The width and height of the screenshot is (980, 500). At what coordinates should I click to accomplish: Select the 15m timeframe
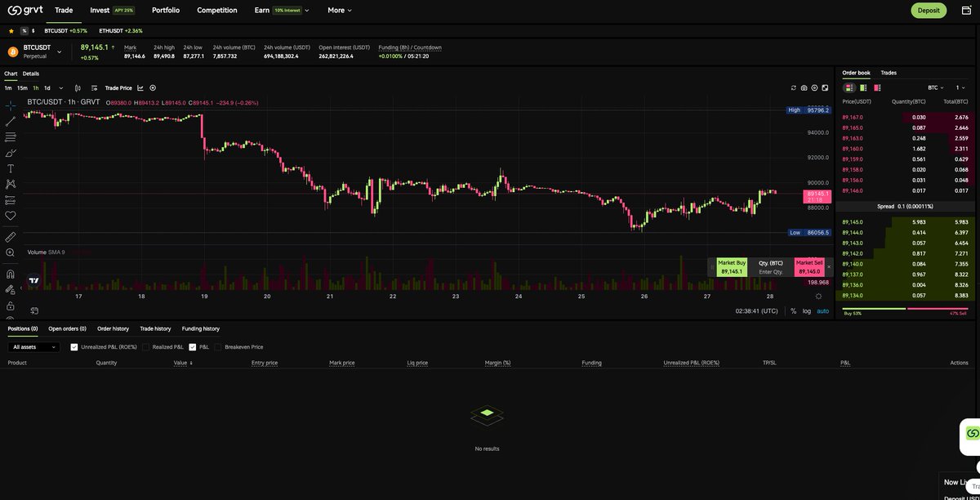[x=22, y=87]
